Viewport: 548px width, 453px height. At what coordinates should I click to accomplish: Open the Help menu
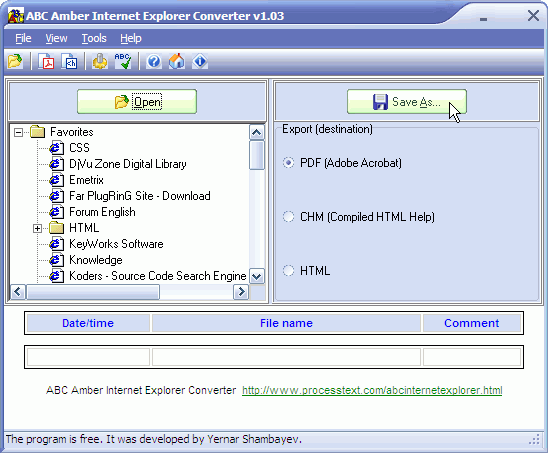pos(131,38)
